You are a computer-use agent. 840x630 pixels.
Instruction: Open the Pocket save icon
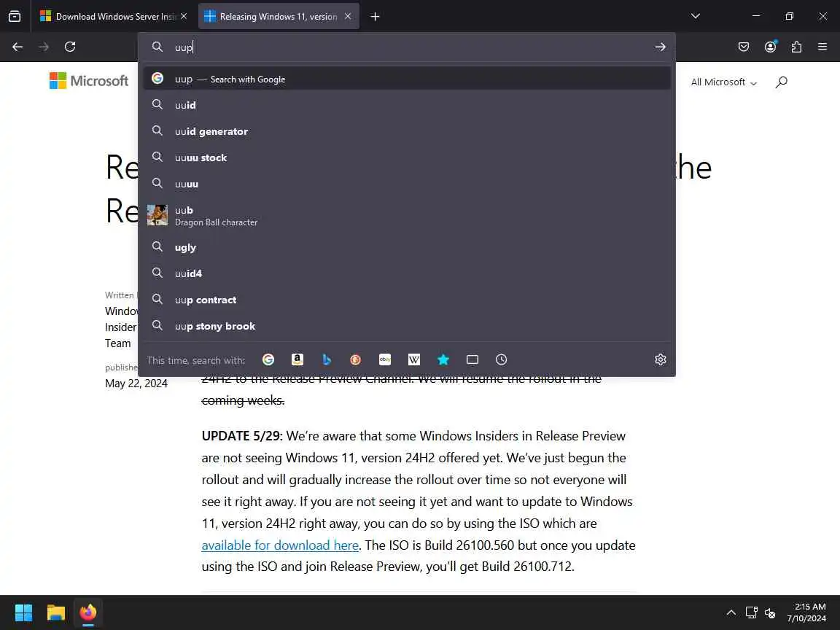(744, 47)
